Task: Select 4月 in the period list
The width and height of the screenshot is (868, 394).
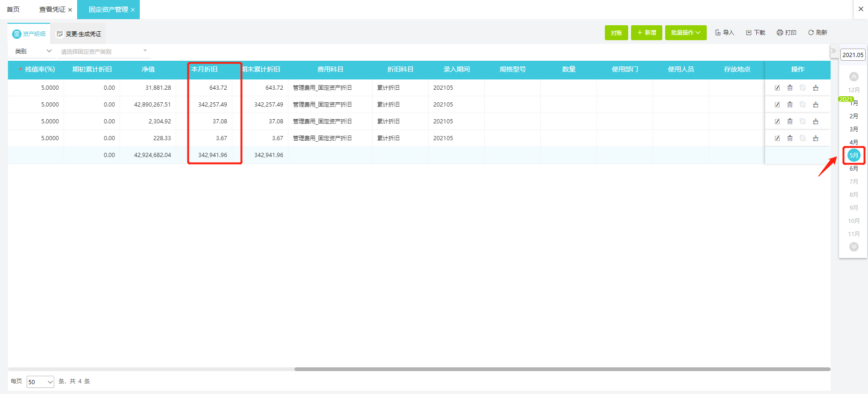Action: coord(854,143)
